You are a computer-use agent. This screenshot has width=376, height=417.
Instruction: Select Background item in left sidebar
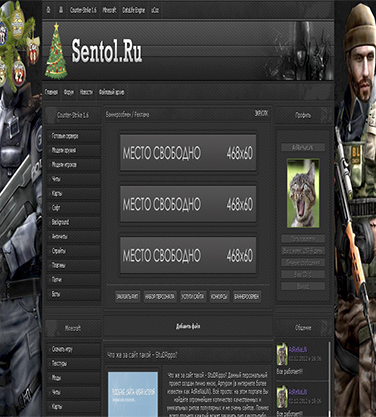pos(73,222)
